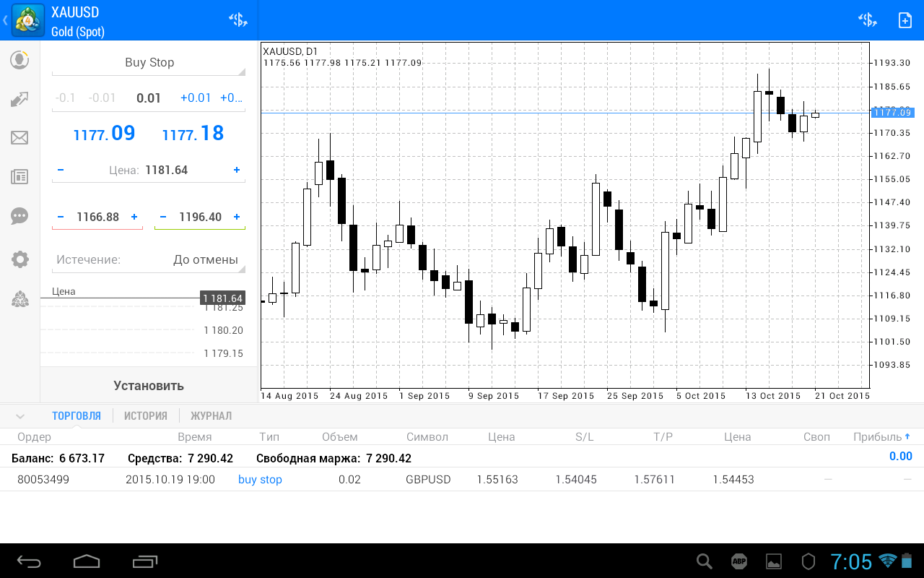
Task: Increase the Цена value 1181.64
Action: [x=237, y=170]
